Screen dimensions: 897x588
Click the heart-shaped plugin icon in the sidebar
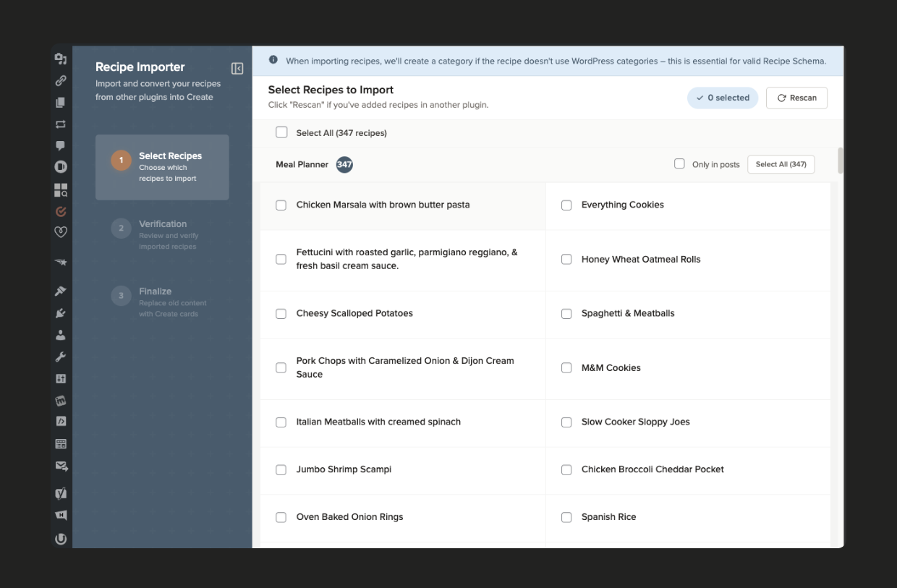pos(61,230)
